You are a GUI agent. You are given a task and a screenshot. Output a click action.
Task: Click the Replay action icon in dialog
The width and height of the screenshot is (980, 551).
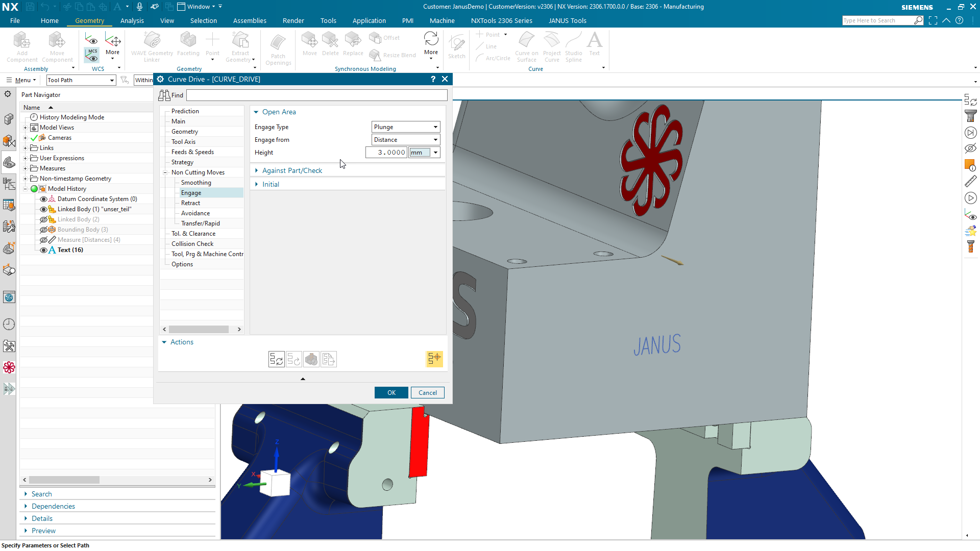point(294,359)
